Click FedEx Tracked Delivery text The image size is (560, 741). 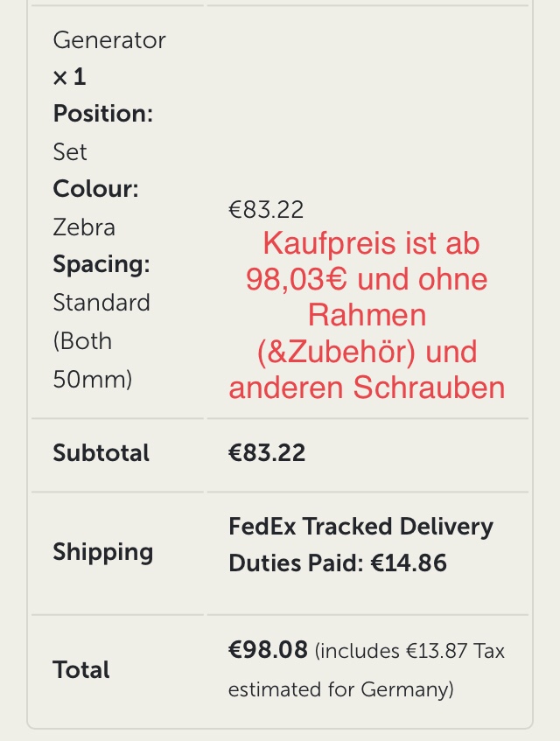click(x=361, y=527)
